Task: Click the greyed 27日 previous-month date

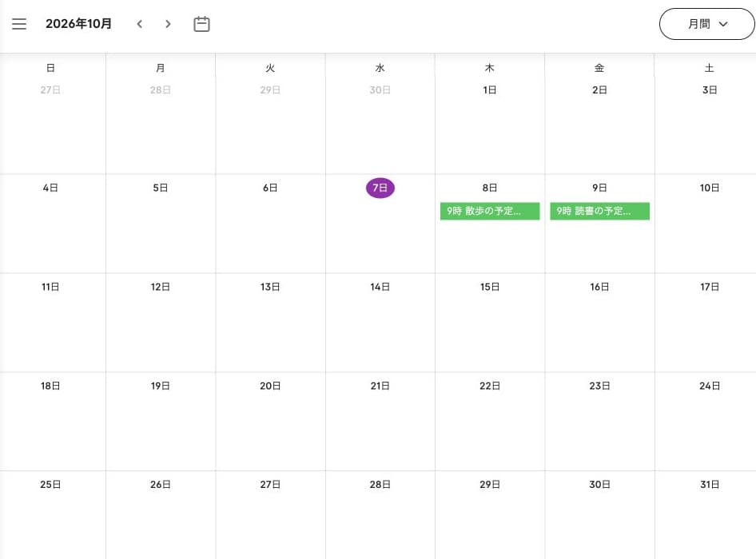Action: tap(50, 89)
